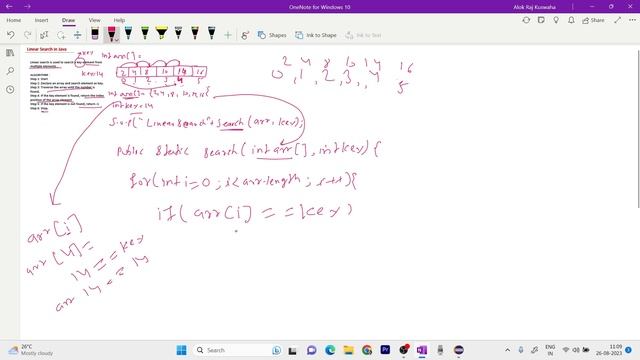Select the first black pen after highlighter
The height and width of the screenshot is (360, 640).
tap(178, 33)
